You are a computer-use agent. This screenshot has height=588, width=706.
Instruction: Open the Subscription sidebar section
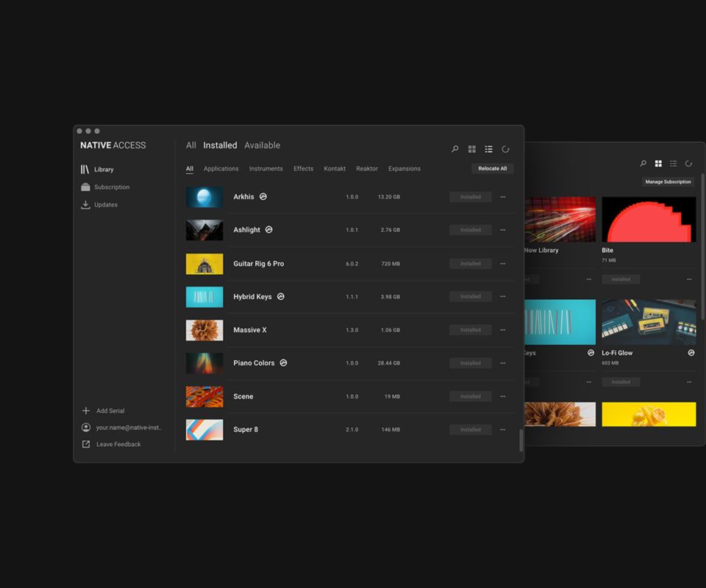pos(111,187)
